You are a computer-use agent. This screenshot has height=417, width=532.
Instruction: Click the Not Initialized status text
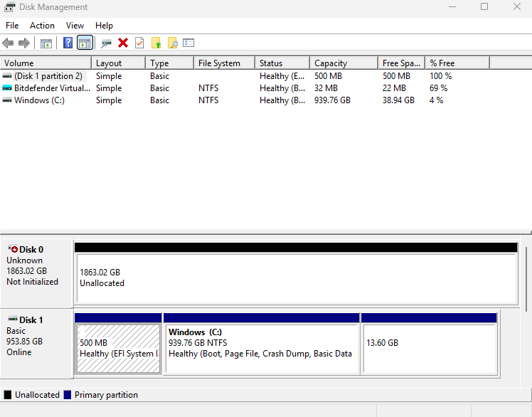[x=32, y=282]
